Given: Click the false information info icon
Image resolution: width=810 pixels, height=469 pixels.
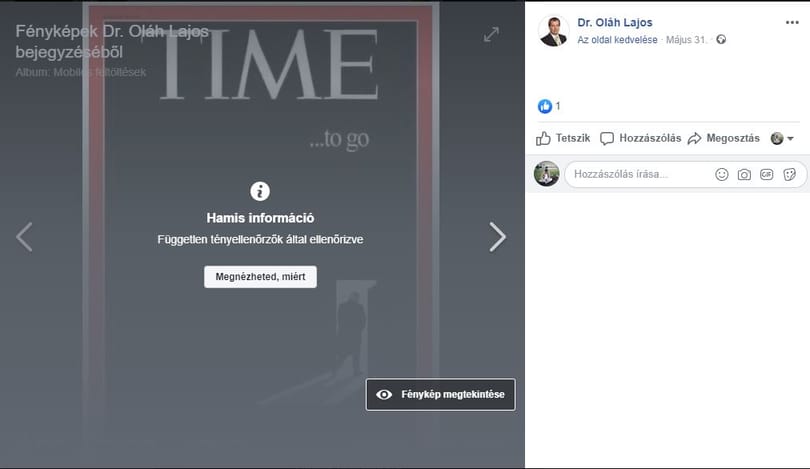Looking at the screenshot, I should coord(260,191).
